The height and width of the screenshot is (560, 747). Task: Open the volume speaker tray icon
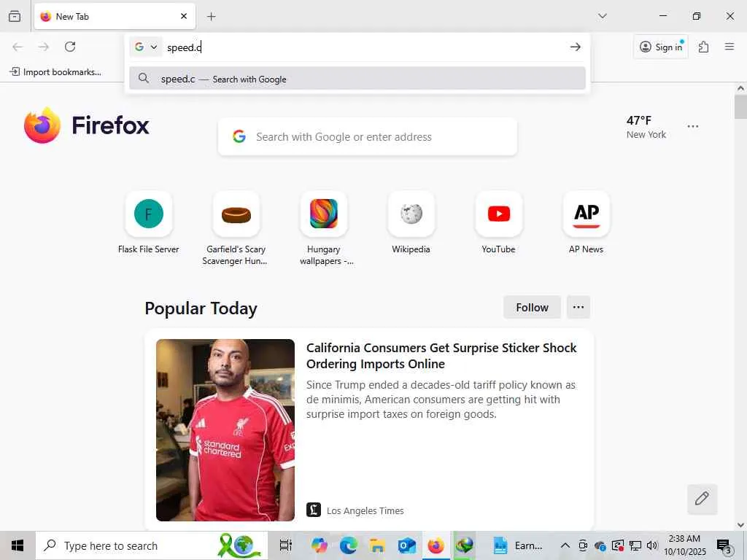coord(652,545)
